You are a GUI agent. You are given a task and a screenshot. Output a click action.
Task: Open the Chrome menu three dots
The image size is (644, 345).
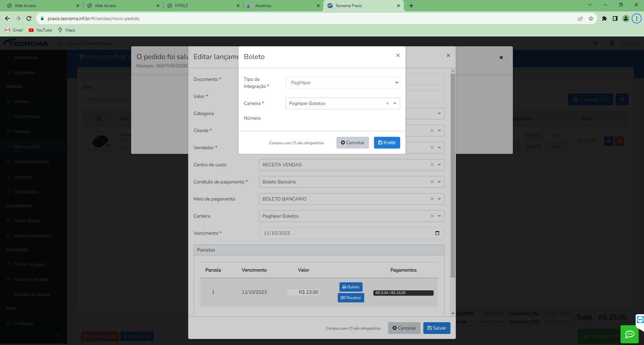pos(637,18)
